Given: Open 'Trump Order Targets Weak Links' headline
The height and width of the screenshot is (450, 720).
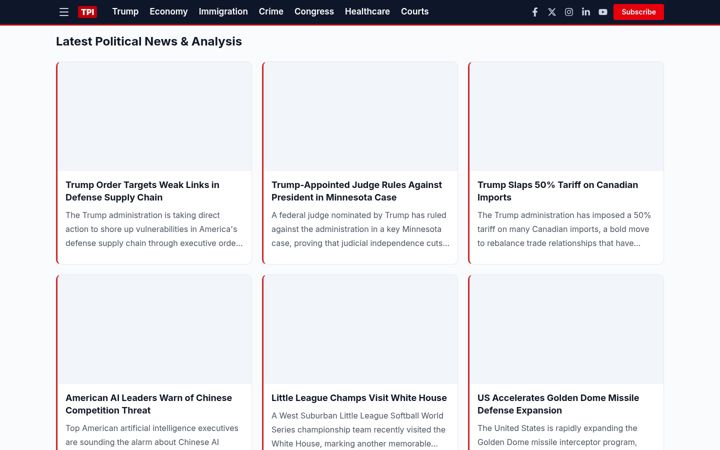Looking at the screenshot, I should 142,191.
